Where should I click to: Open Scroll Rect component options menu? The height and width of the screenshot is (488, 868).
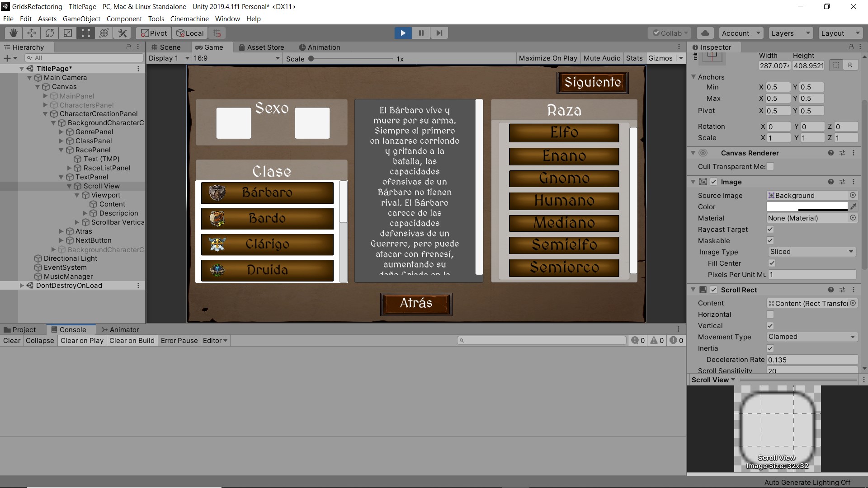tap(854, 290)
